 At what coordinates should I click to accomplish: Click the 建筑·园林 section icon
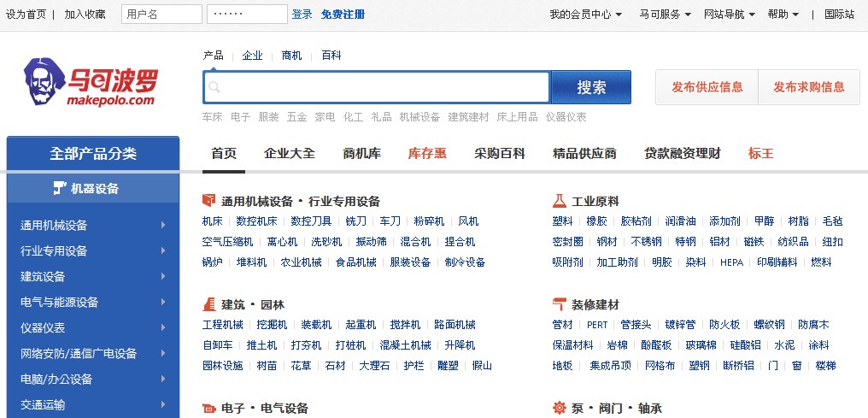click(x=208, y=304)
